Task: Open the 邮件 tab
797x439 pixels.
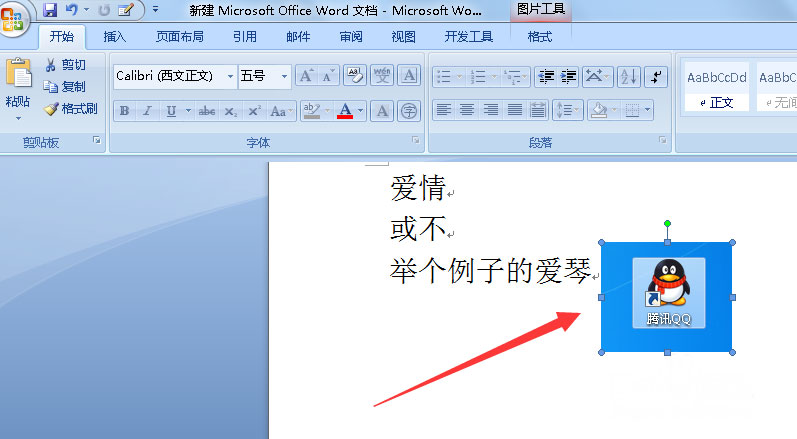Action: (298, 37)
